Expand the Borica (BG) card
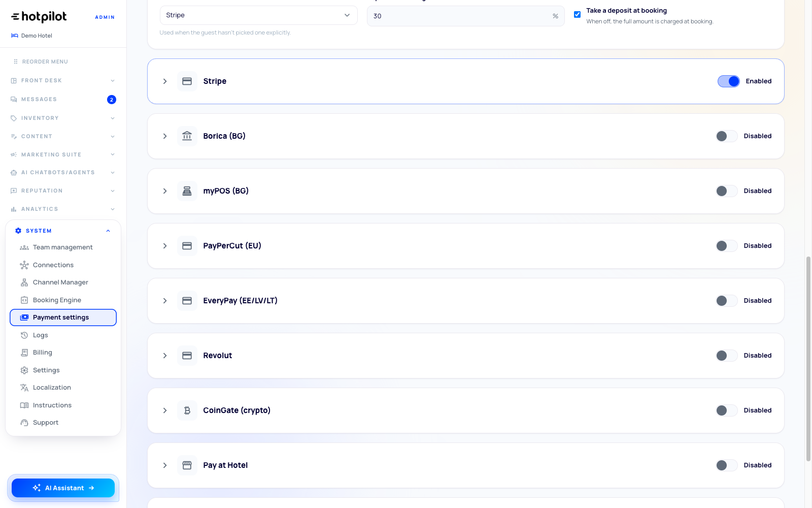Image resolution: width=812 pixels, height=508 pixels. click(x=165, y=136)
